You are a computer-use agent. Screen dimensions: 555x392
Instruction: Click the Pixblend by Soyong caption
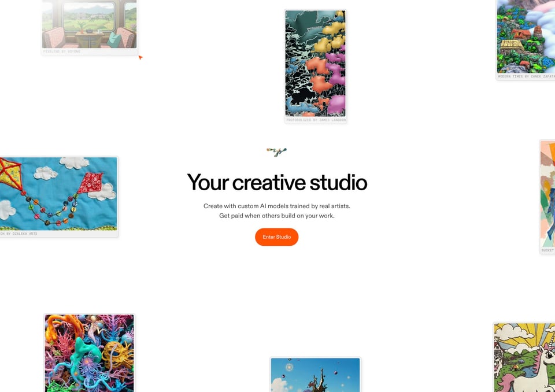click(x=62, y=51)
